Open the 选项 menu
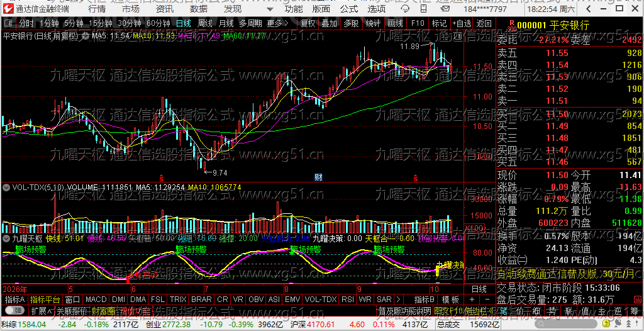The image size is (644, 331). point(377,9)
